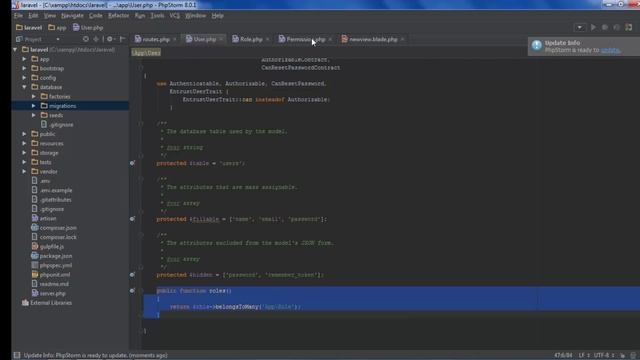The height and width of the screenshot is (360, 640).
Task: Click the Debug bug icon
Action: click(x=605, y=27)
